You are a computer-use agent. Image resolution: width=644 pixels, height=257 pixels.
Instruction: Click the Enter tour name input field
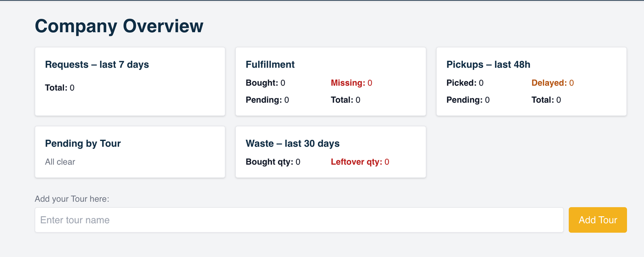[299, 220]
